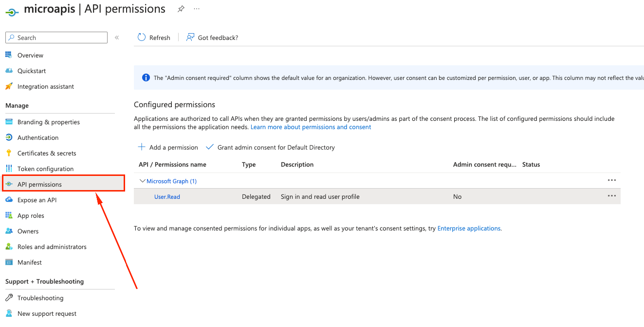Click the Description column header

click(x=297, y=164)
